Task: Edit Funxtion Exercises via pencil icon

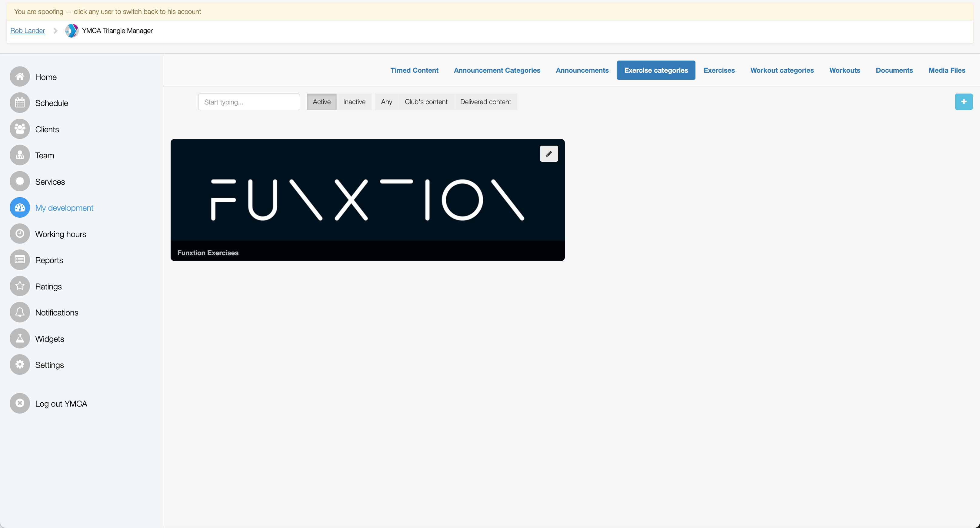Action: point(549,154)
